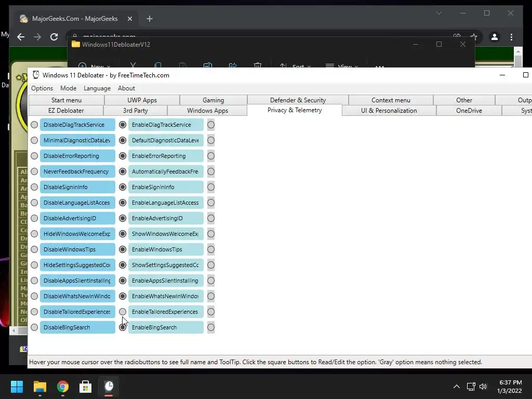Open the Chrome profile icon
Viewport: 532px width, 399px height.
coord(495,37)
